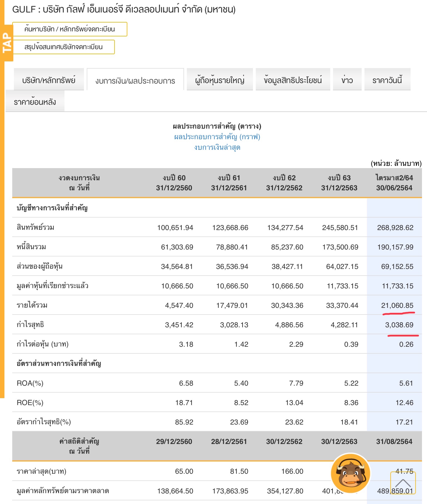Open ผู้ถือหุ้นรายใหญ่ tab
This screenshot has width=427, height=504.
coord(220,80)
